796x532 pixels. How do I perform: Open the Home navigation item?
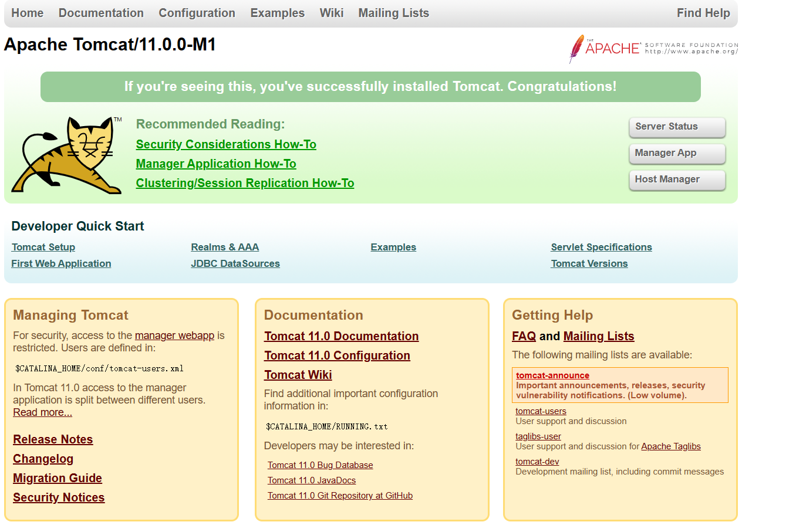[28, 13]
